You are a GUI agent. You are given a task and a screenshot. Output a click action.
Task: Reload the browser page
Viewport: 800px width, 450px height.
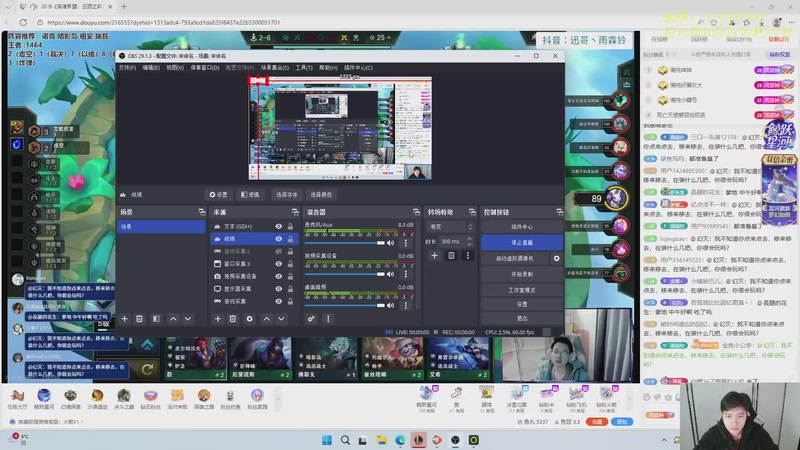click(x=23, y=22)
